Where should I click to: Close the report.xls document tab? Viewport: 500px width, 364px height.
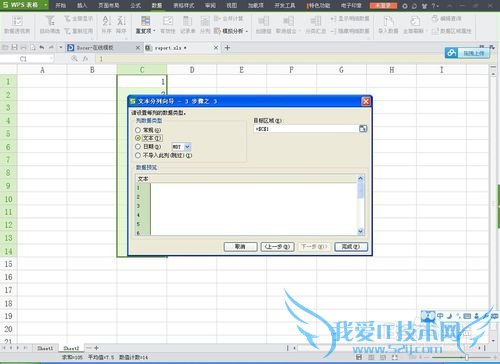tap(216, 48)
